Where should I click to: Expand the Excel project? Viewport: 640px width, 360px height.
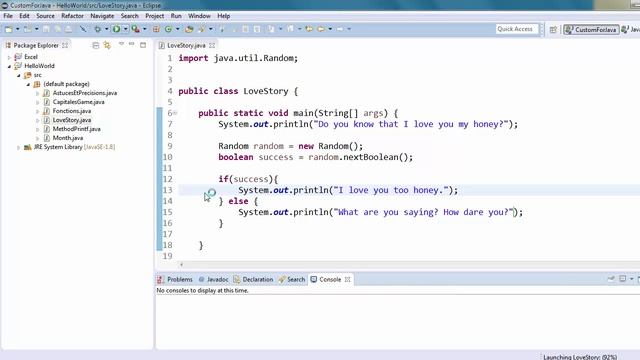click(x=9, y=57)
